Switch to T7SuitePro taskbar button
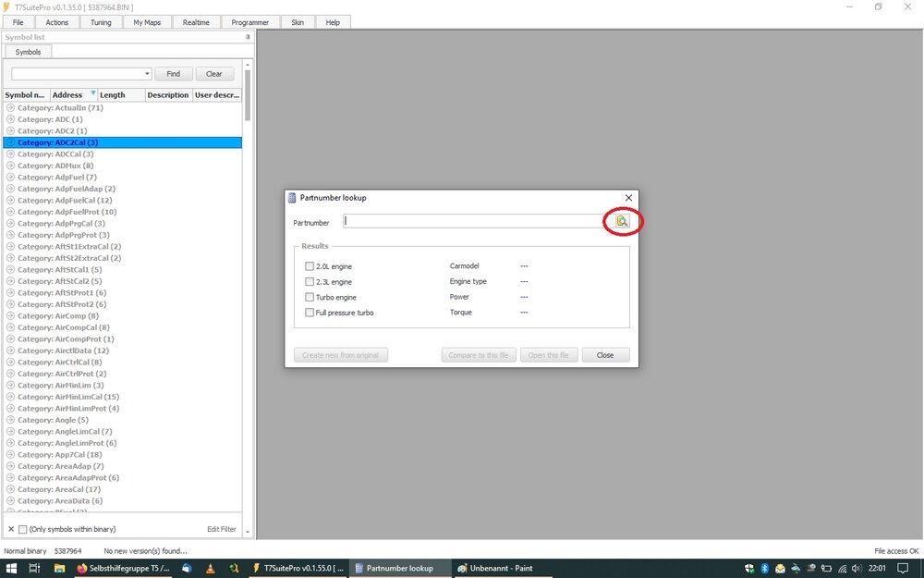The width and height of the screenshot is (924, 578). pos(298,569)
